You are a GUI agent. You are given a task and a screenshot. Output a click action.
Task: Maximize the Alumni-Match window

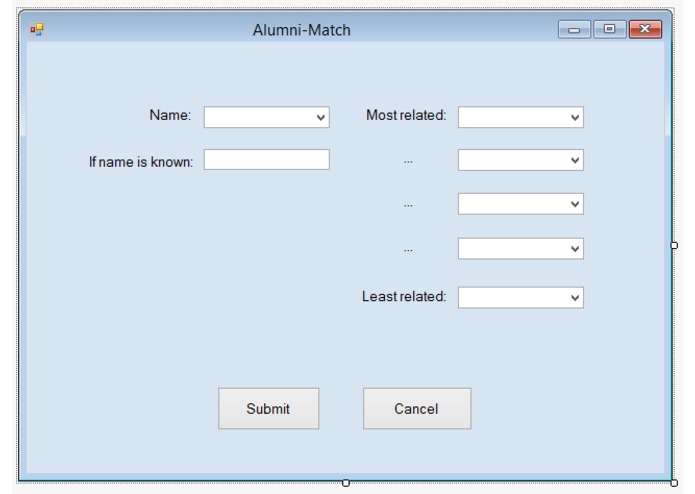click(x=609, y=30)
